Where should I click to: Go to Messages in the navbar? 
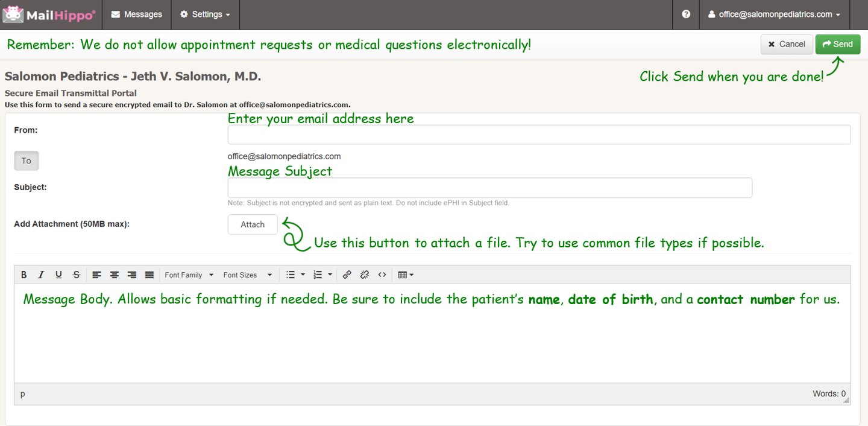pyautogui.click(x=137, y=14)
